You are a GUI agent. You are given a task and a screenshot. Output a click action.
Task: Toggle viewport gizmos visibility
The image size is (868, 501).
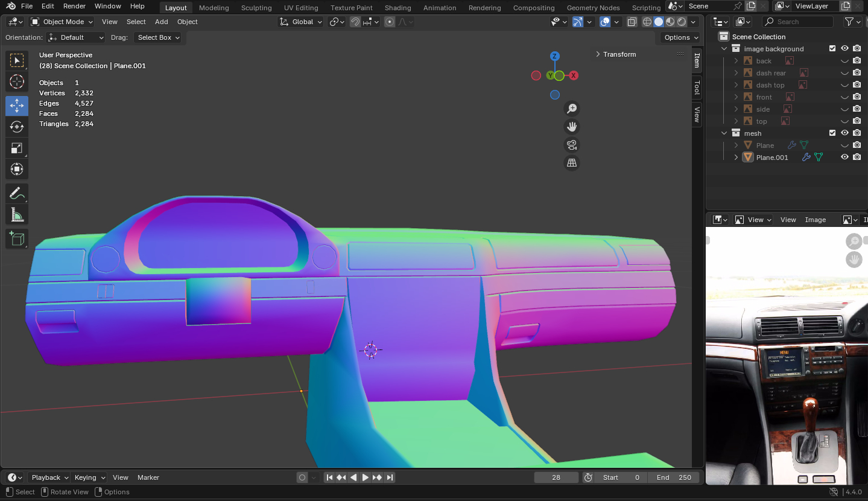(578, 22)
